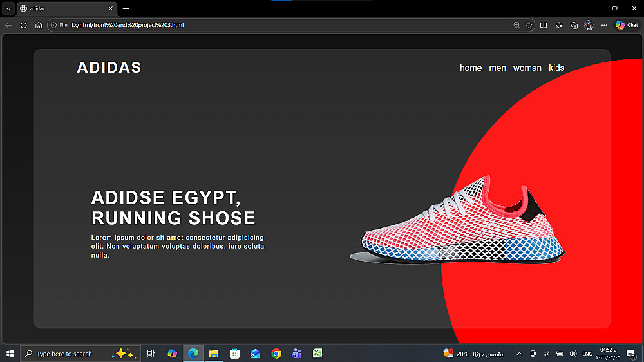Open the clock and calendar flyout
The width and height of the screenshot is (644, 362).
tap(609, 354)
